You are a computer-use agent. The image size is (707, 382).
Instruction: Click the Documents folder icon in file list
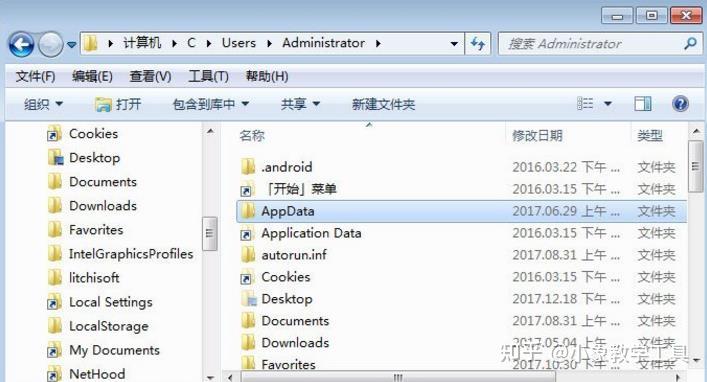(x=248, y=321)
